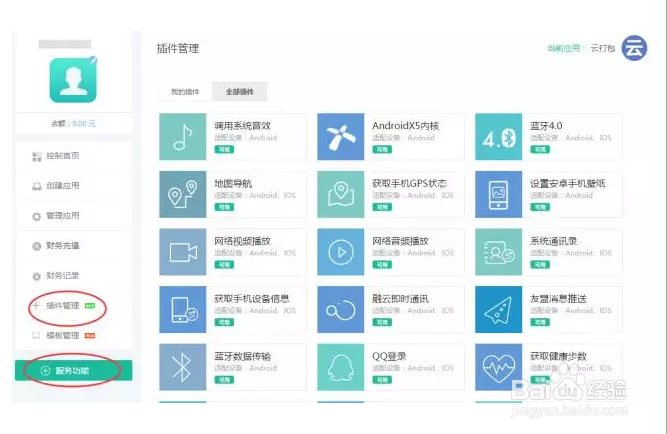
Task: Click the 设置安卓手机壁纸 title text
Action: point(567,184)
